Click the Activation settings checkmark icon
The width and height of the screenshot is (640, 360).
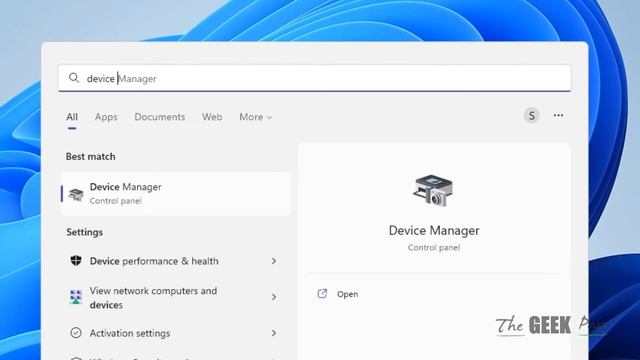pyautogui.click(x=76, y=333)
